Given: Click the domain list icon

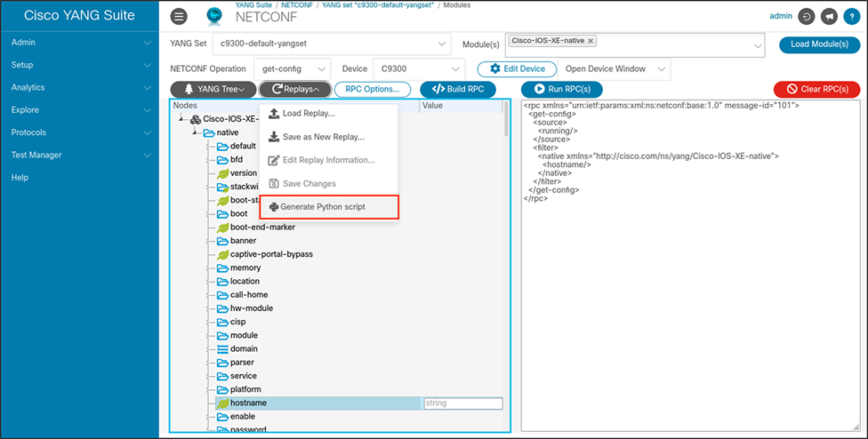Looking at the screenshot, I should [x=222, y=349].
